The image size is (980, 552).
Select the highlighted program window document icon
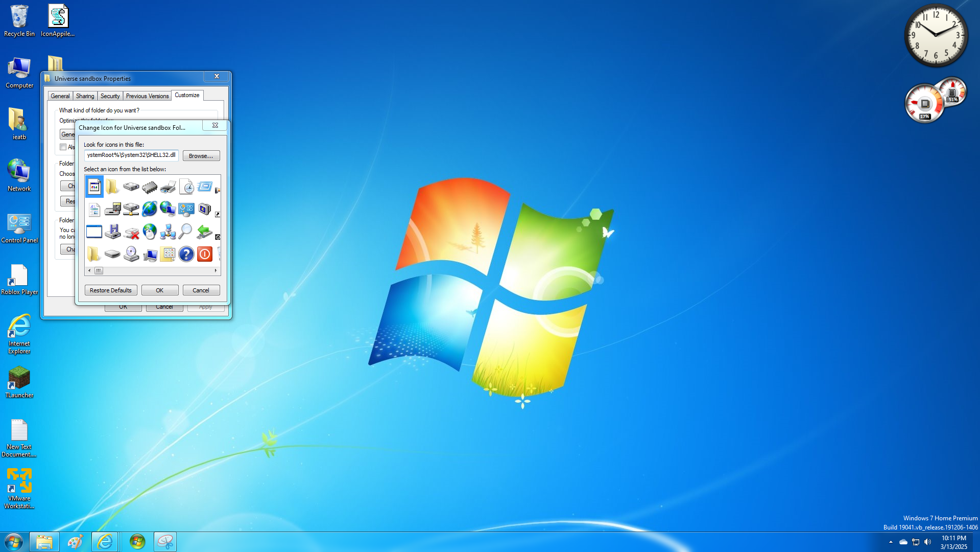pyautogui.click(x=94, y=187)
